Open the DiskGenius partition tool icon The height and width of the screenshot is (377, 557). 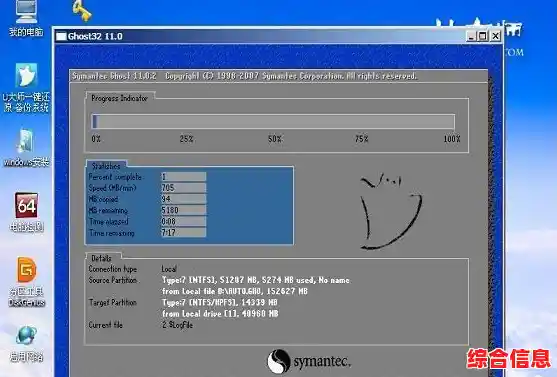[27, 282]
